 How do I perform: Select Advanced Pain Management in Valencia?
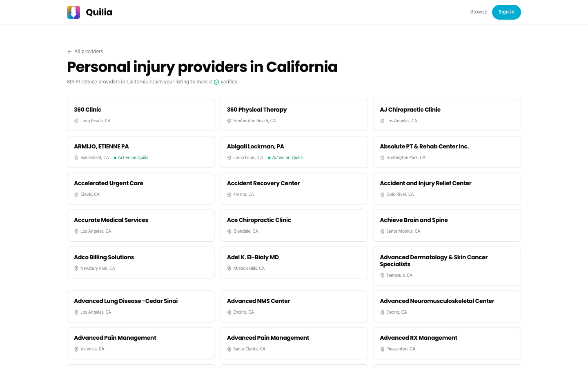pyautogui.click(x=141, y=343)
